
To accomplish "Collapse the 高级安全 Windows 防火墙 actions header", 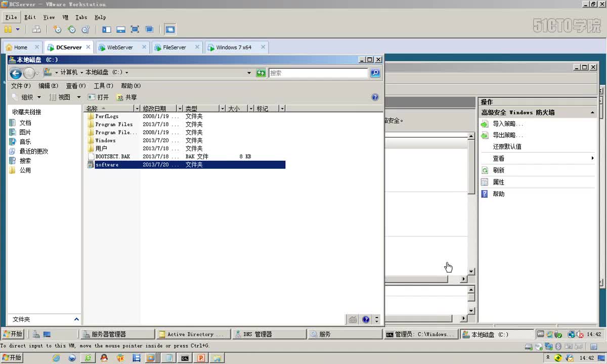I will pyautogui.click(x=592, y=112).
